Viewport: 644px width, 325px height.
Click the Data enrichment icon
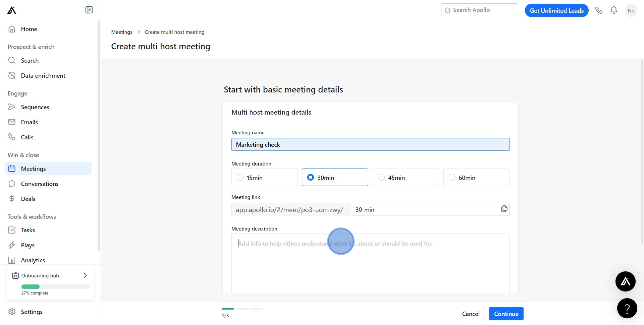(12, 75)
